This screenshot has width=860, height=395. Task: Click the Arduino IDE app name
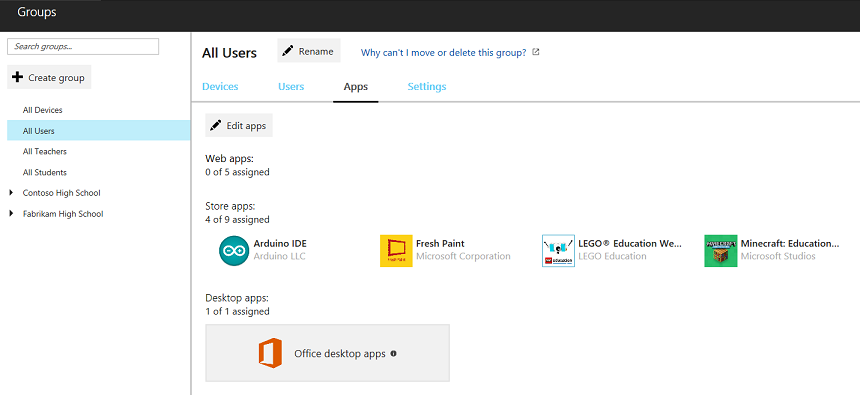pos(280,244)
